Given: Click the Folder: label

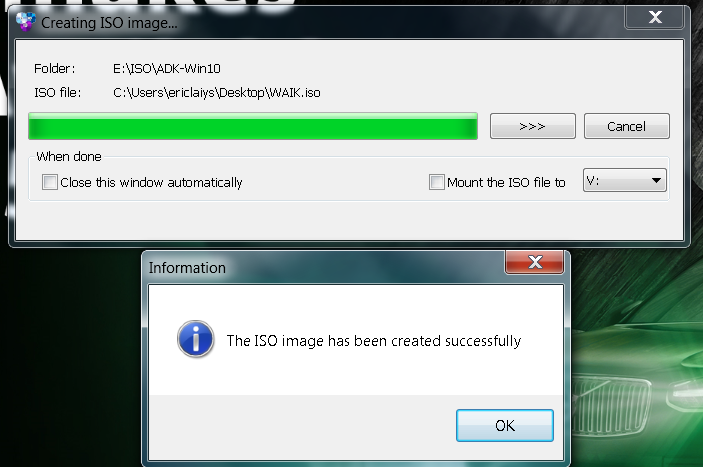Looking at the screenshot, I should click(x=55, y=69).
